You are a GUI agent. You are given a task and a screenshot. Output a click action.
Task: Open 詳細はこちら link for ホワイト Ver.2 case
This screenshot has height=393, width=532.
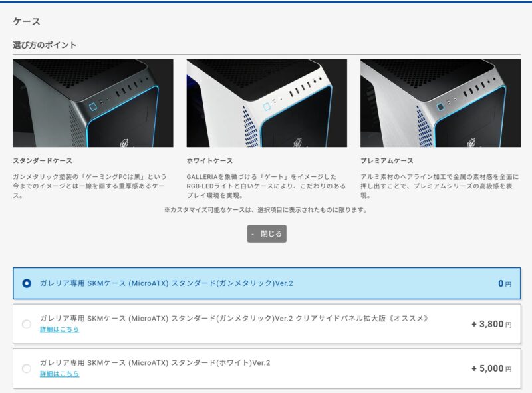tap(59, 374)
